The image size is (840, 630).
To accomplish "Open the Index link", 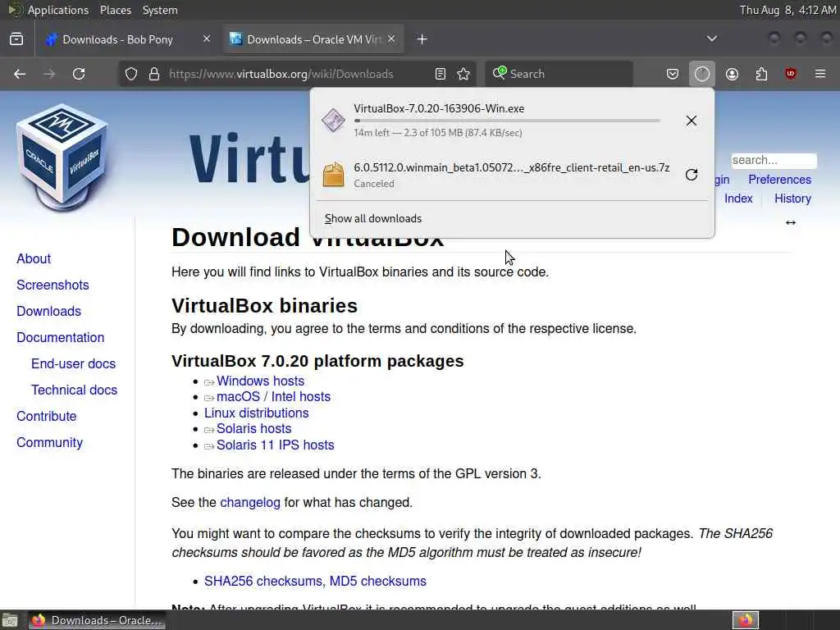I will [738, 199].
